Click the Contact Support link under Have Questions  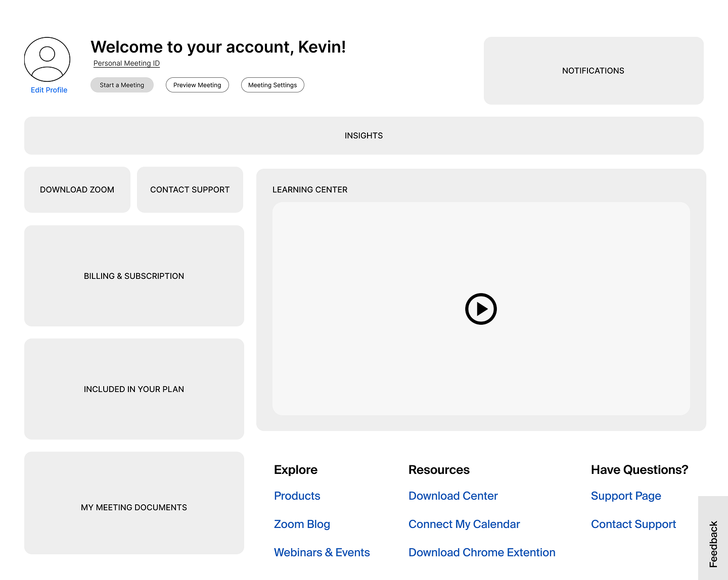(x=633, y=524)
